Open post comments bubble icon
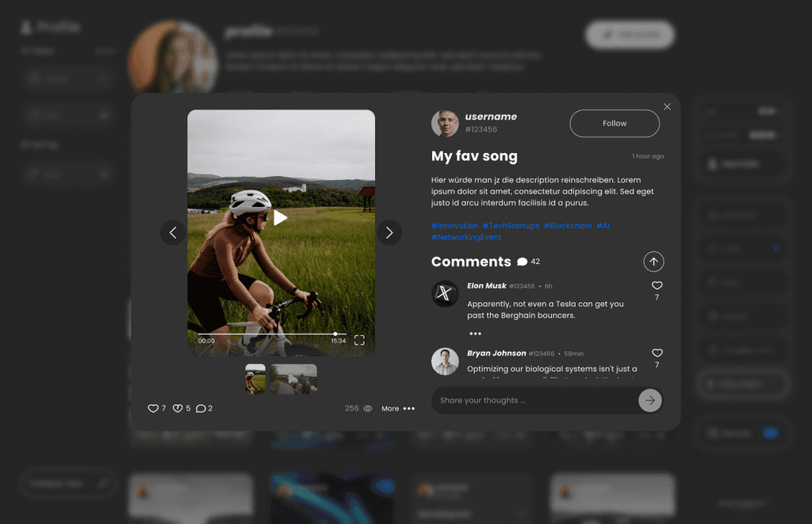Image resolution: width=812 pixels, height=524 pixels. click(201, 408)
